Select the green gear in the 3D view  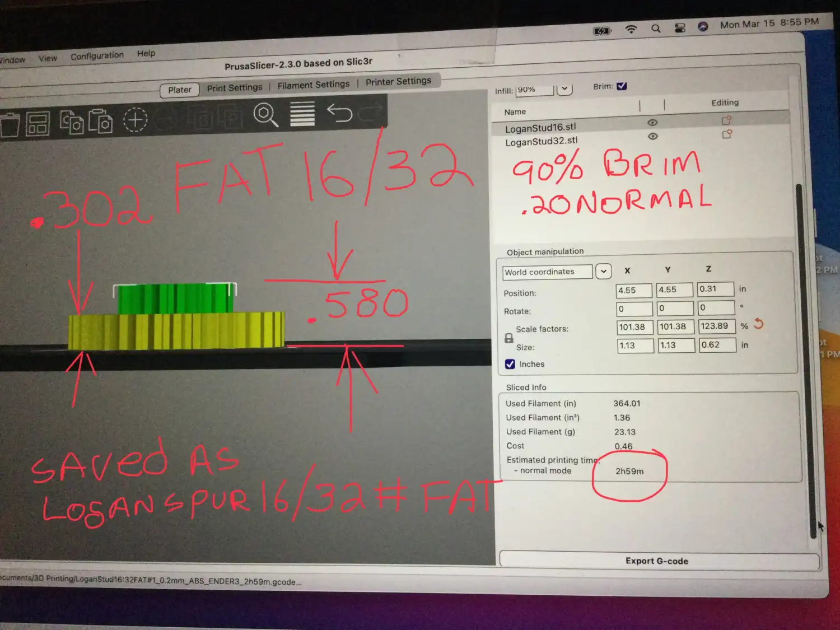(175, 298)
